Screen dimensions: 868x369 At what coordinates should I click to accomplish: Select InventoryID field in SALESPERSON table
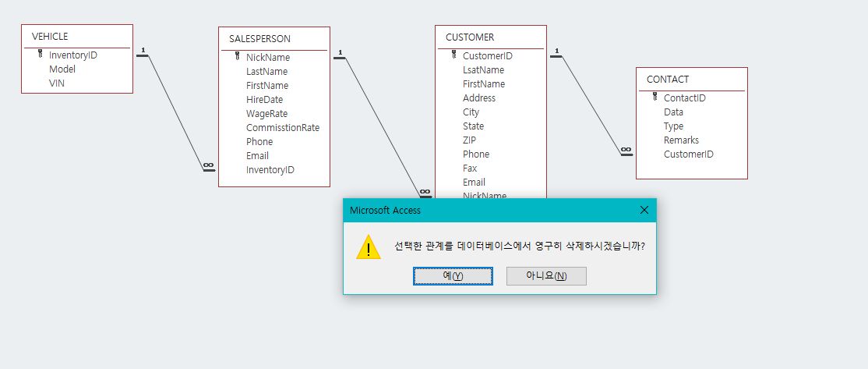pyautogui.click(x=270, y=169)
